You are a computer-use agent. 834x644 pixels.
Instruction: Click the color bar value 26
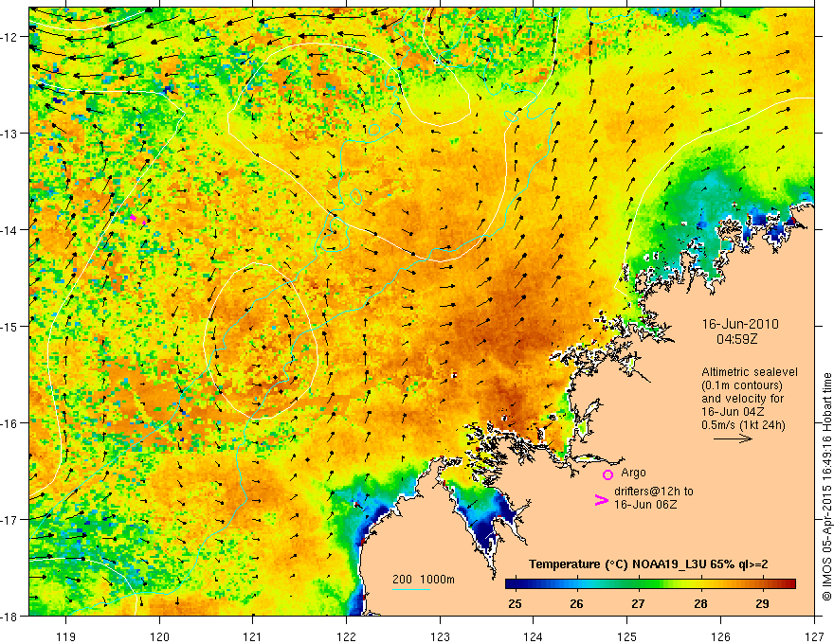576,603
